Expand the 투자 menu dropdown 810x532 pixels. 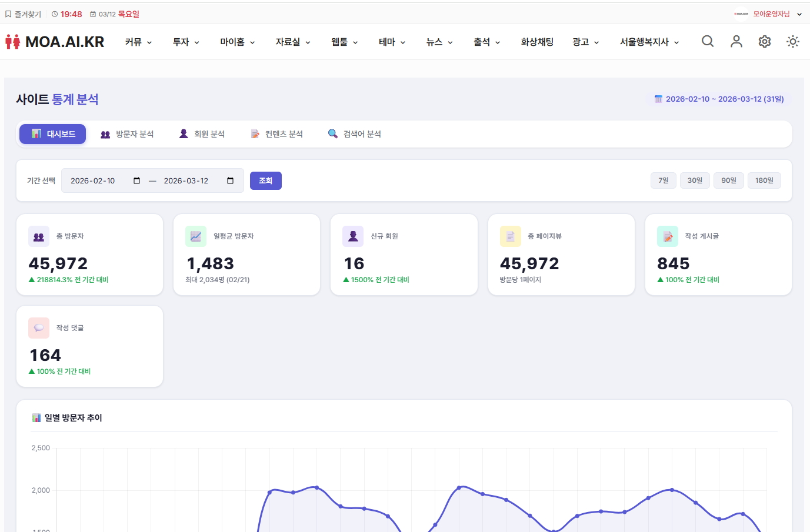click(x=186, y=42)
